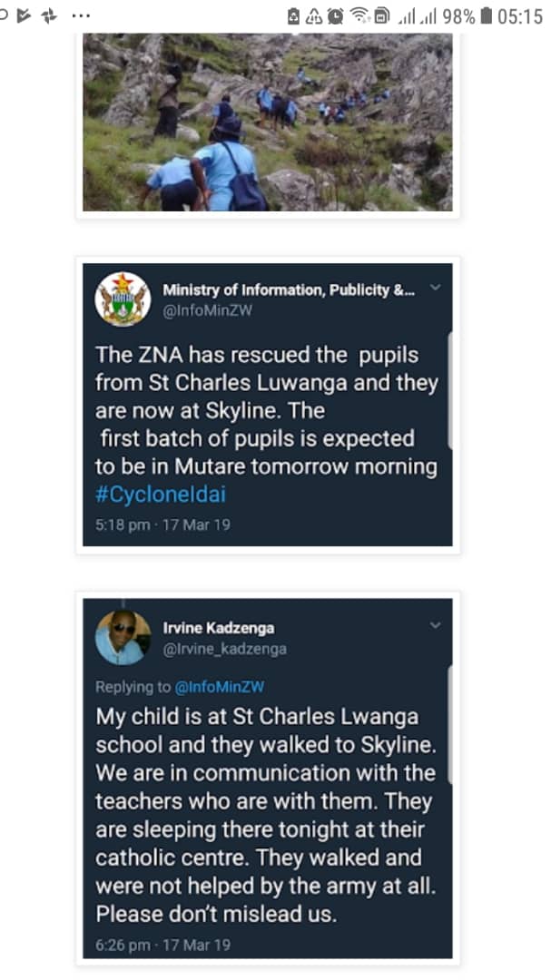This screenshot has height=980, width=551.
Task: Tap the Wi-Fi icon in status bar
Action: 359,15
